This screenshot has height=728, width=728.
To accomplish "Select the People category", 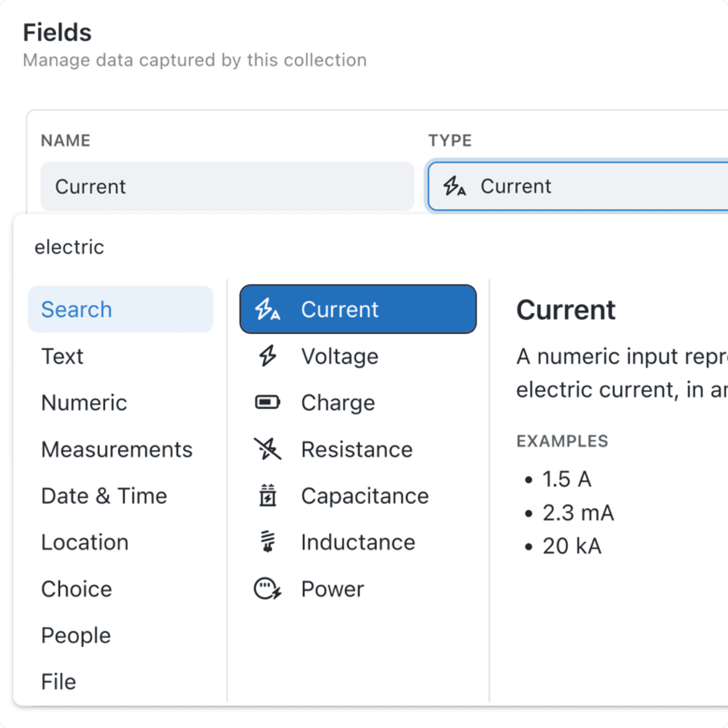I will (x=76, y=635).
